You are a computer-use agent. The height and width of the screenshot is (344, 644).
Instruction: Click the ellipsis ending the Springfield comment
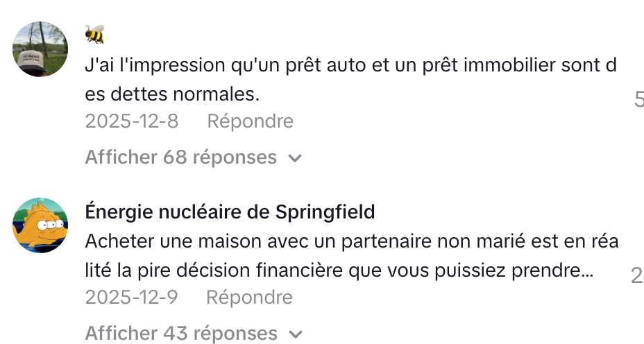click(x=586, y=270)
